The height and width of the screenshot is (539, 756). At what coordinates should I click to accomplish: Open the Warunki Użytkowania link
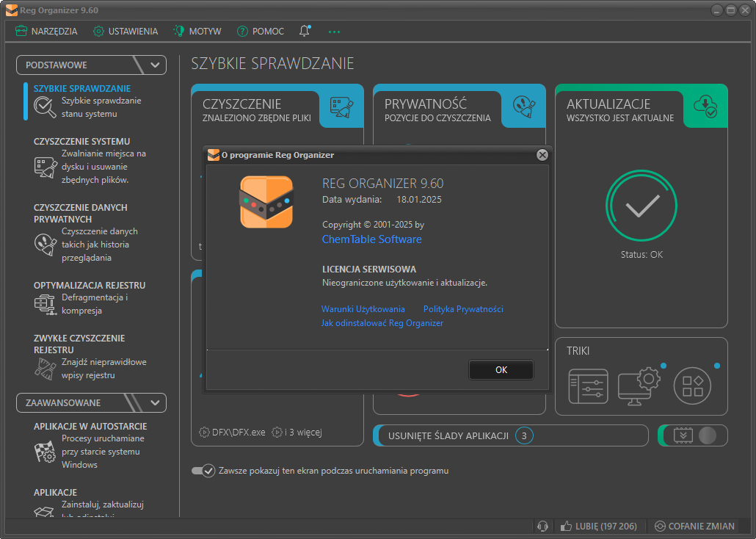point(363,309)
